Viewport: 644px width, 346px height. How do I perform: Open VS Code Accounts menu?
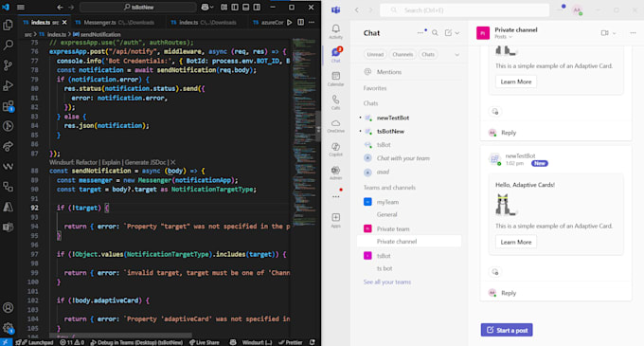(x=8, y=308)
